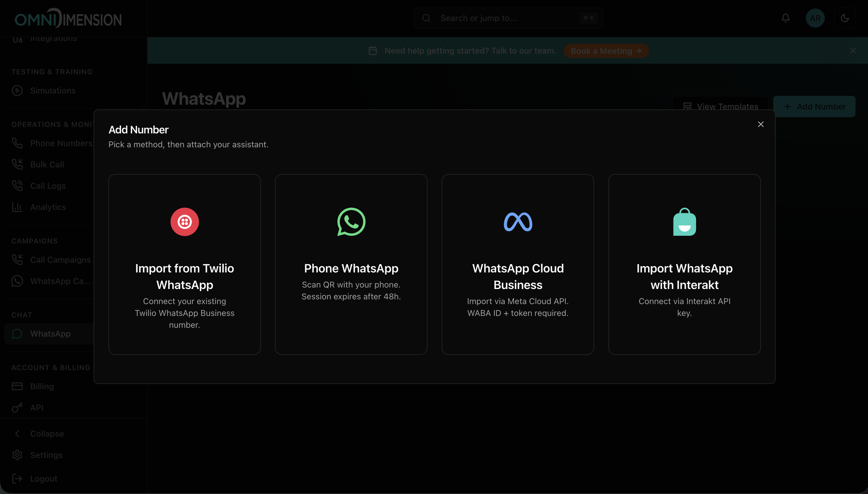Click the Phone Numbers handset icon
The width and height of the screenshot is (868, 494).
point(17,143)
